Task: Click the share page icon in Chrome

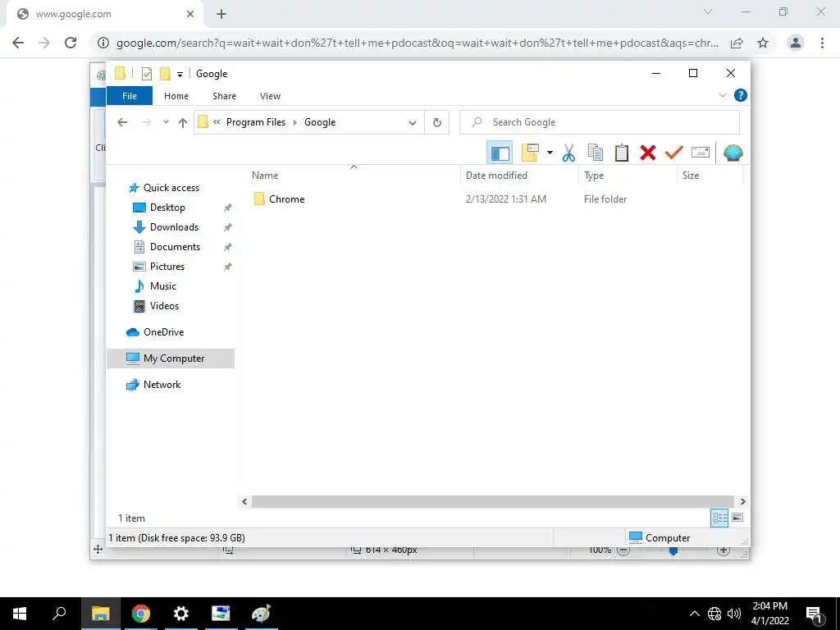Action: (737, 43)
